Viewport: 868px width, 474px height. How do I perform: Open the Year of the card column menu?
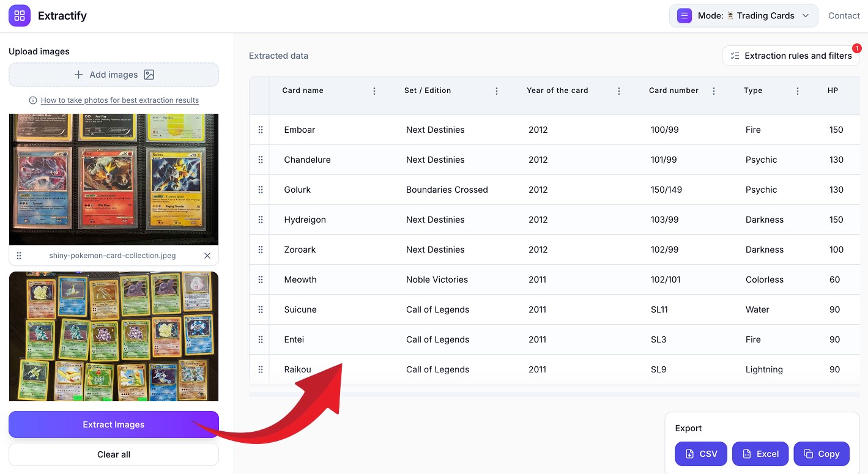[x=619, y=91]
